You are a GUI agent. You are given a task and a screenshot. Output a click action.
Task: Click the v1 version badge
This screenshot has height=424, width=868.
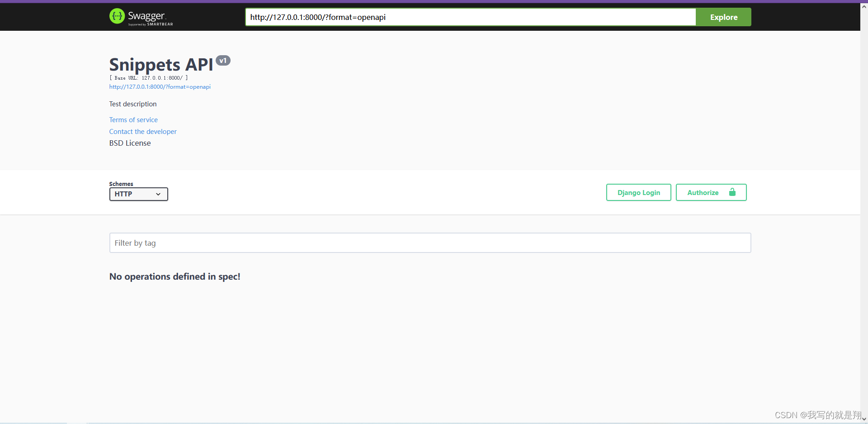click(x=223, y=60)
